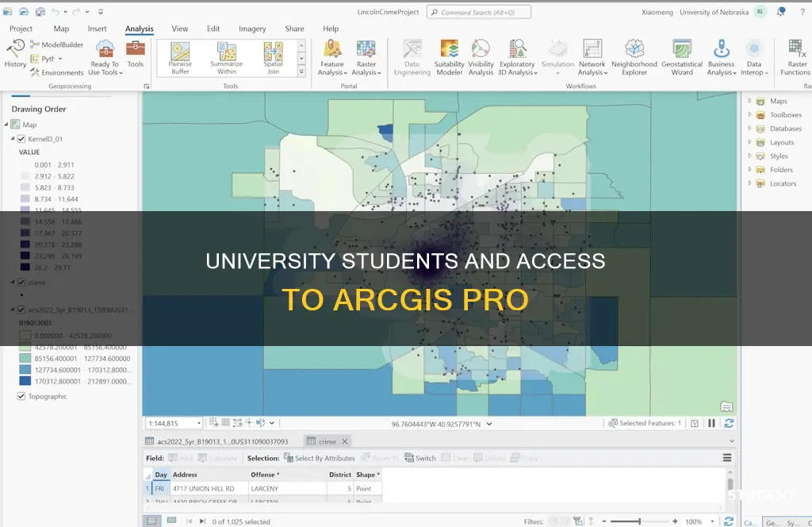This screenshot has width=812, height=527.
Task: Close the crime table tab
Action: 345,441
